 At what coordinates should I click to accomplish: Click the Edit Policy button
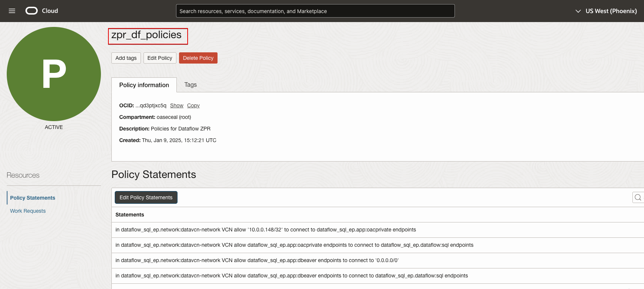(x=160, y=58)
